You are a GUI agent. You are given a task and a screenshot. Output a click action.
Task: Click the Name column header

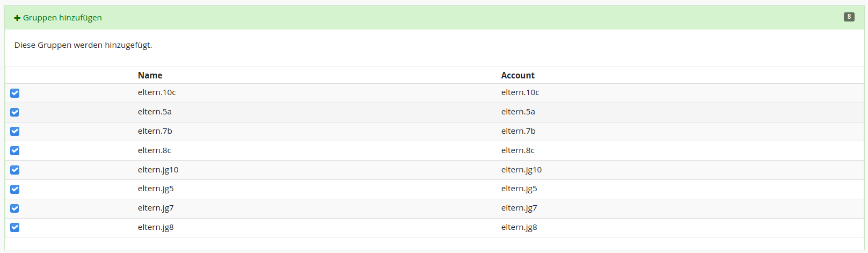150,76
